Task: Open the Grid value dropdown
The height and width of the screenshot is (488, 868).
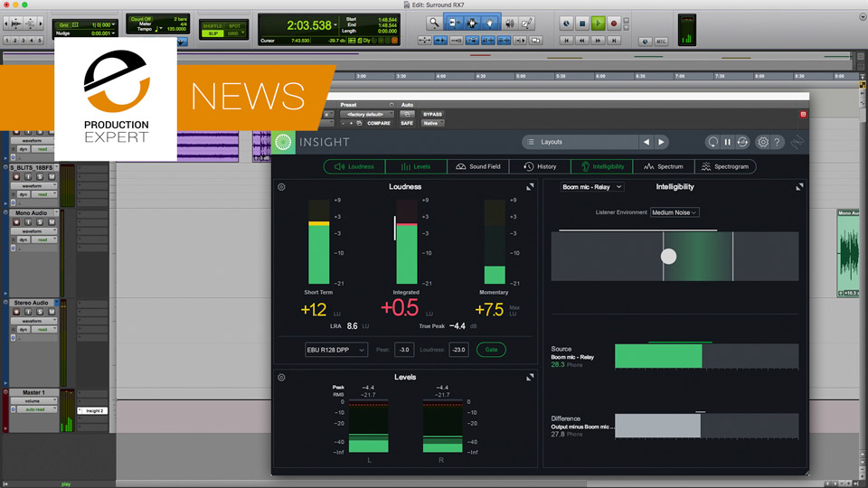Action: pos(114,25)
